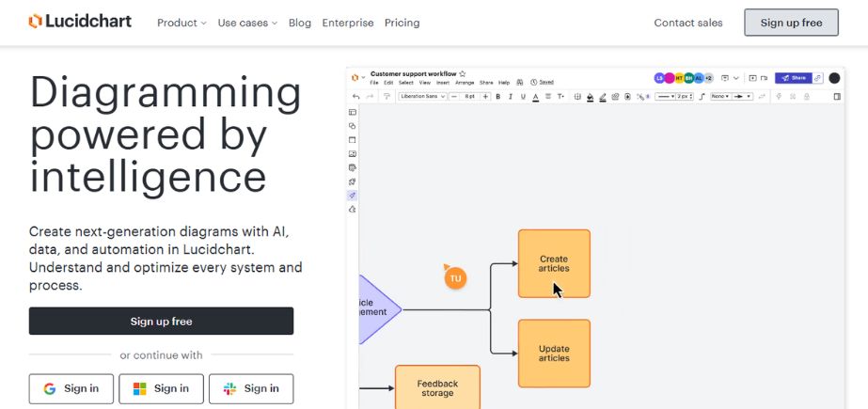Open the Blog page
868x409 pixels.
(x=299, y=23)
